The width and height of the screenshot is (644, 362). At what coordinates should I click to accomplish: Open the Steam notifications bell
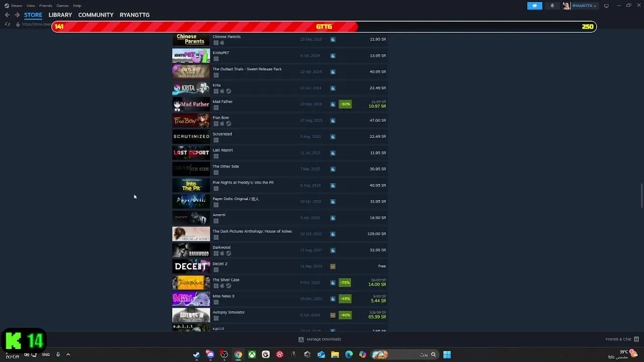552,6
